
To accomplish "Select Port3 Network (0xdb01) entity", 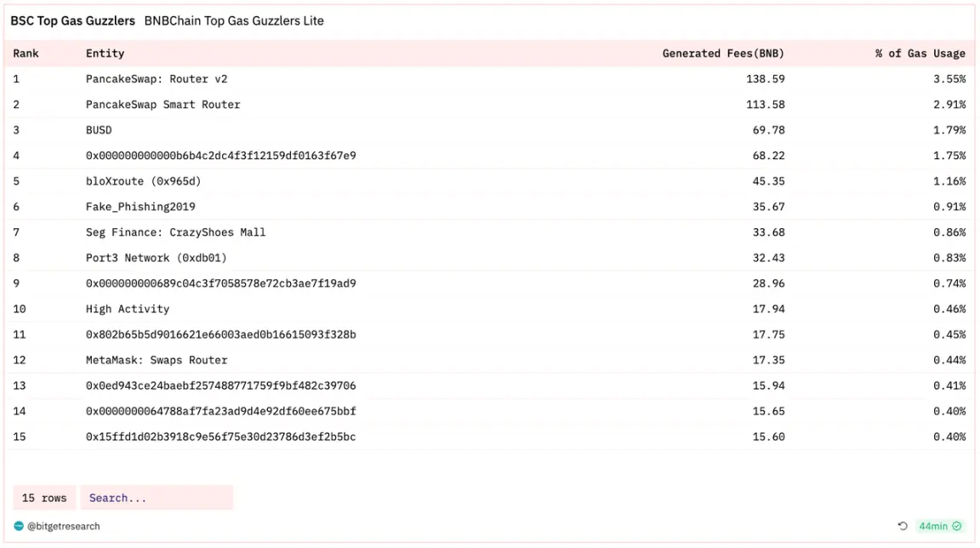I will [157, 258].
